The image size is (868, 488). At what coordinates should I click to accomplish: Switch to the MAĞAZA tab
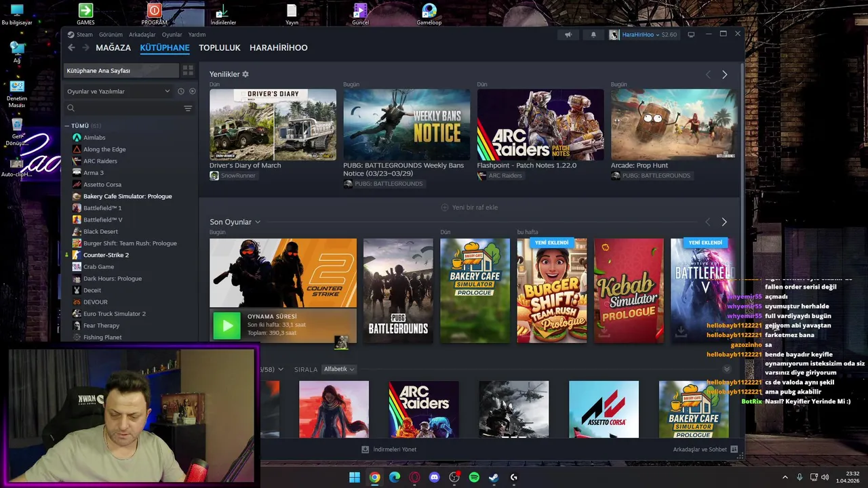point(113,48)
